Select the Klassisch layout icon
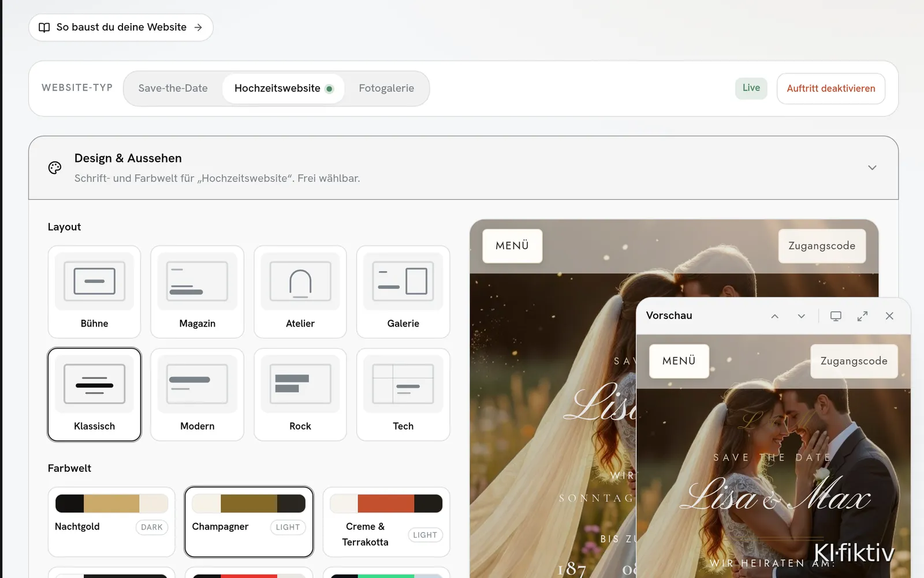 pyautogui.click(x=94, y=384)
